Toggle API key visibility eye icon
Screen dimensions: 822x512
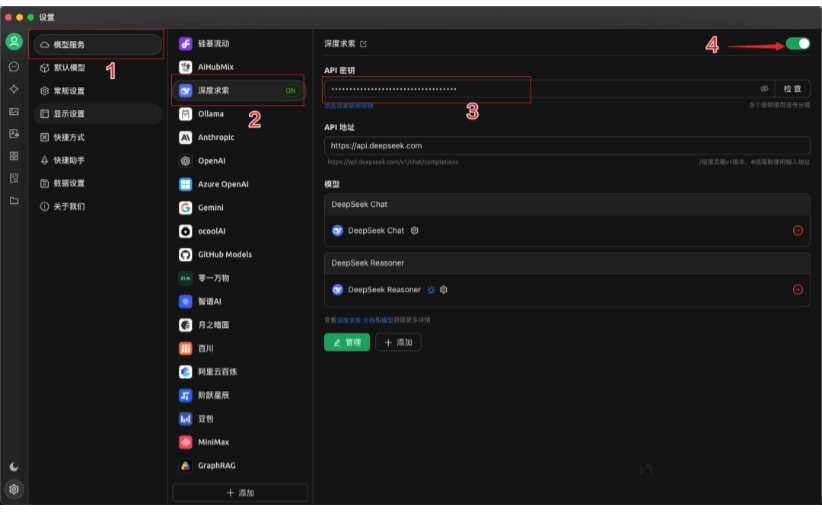tap(764, 89)
